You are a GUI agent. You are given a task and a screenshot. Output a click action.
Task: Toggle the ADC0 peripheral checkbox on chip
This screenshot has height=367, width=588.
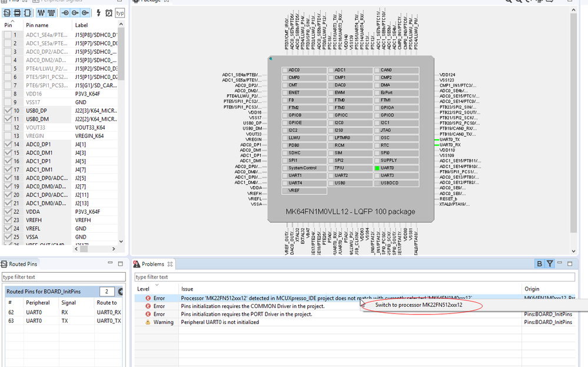pos(285,70)
